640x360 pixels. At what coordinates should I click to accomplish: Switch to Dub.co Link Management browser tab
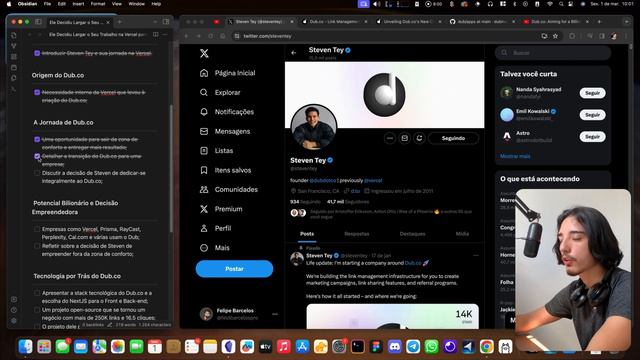(335, 22)
